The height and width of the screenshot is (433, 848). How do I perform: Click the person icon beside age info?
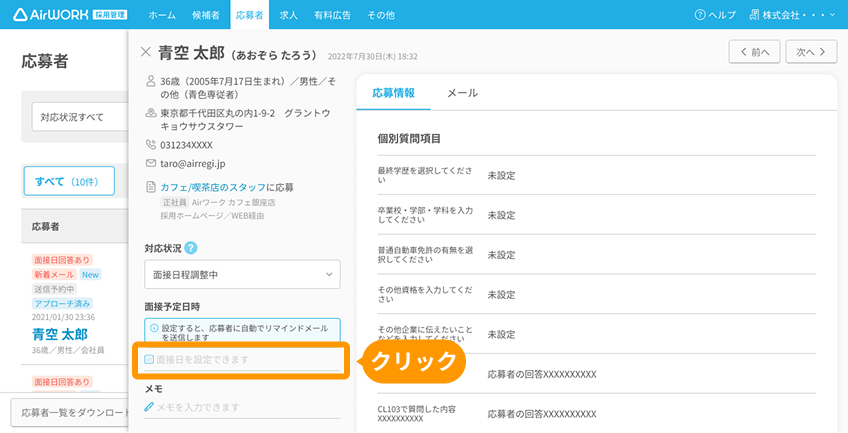pos(151,82)
